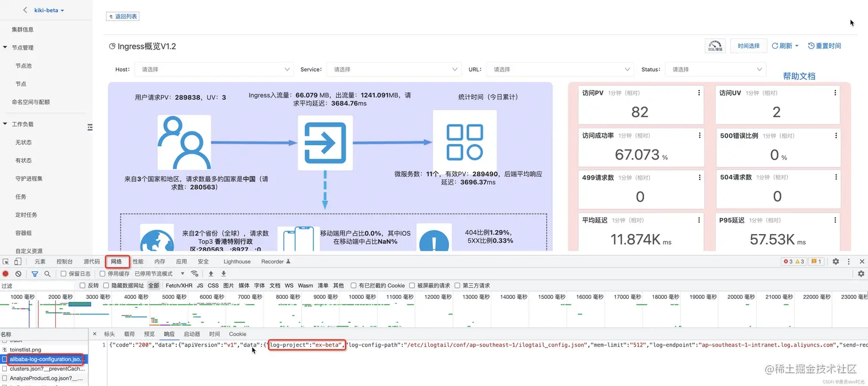Image resolution: width=868 pixels, height=386 pixels.
Task: Open network conditions wifi icon
Action: pyautogui.click(x=195, y=274)
